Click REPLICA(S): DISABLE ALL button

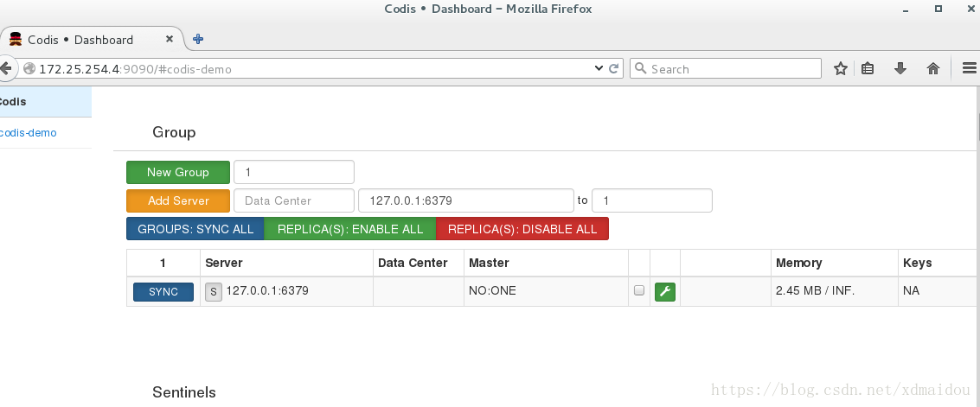(522, 229)
